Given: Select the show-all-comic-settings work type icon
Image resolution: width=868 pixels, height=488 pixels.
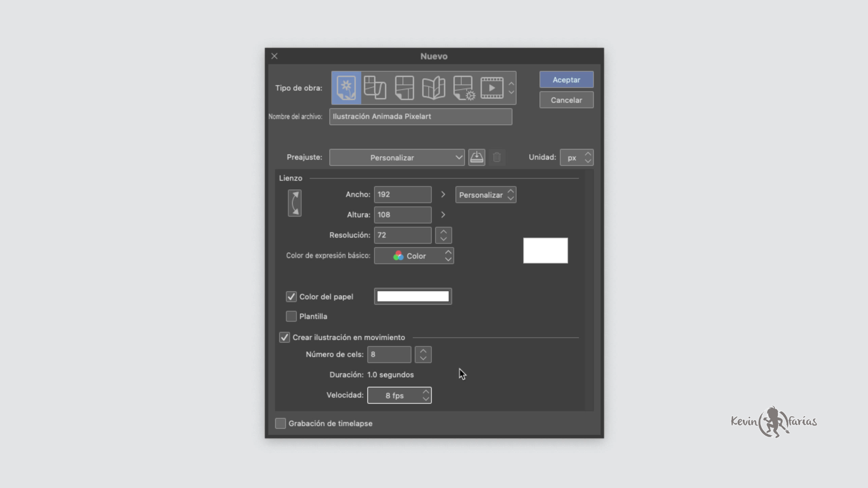Looking at the screenshot, I should (464, 88).
